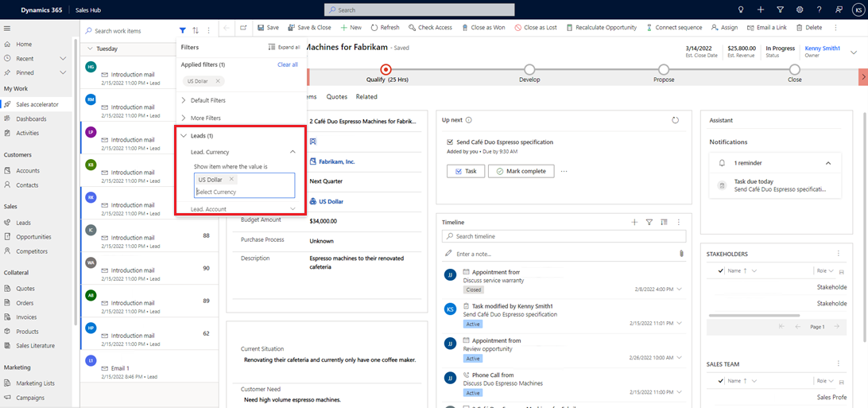Click the global Search box
This screenshot has width=868, height=408.
[x=419, y=10]
